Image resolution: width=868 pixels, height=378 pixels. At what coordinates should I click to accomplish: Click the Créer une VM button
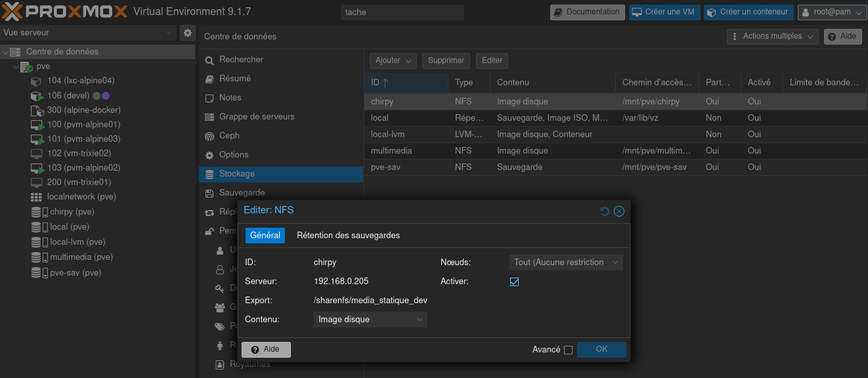pyautogui.click(x=664, y=12)
